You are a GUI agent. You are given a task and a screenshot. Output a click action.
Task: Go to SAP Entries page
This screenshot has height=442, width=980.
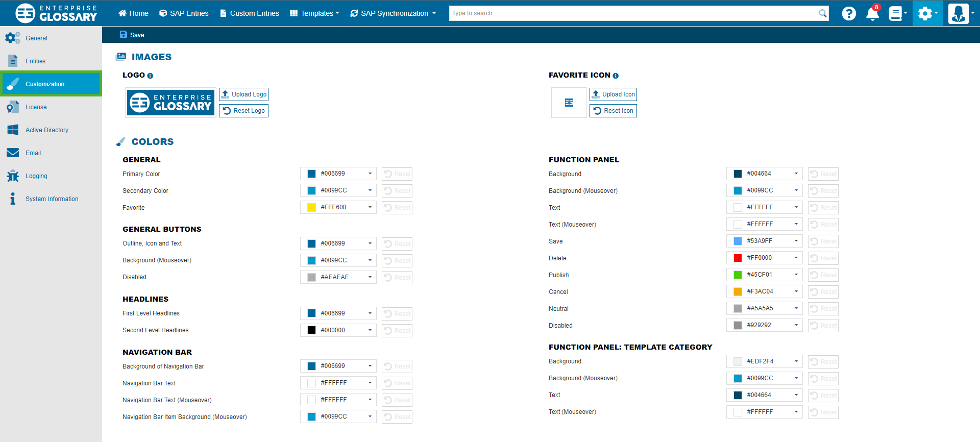click(184, 13)
